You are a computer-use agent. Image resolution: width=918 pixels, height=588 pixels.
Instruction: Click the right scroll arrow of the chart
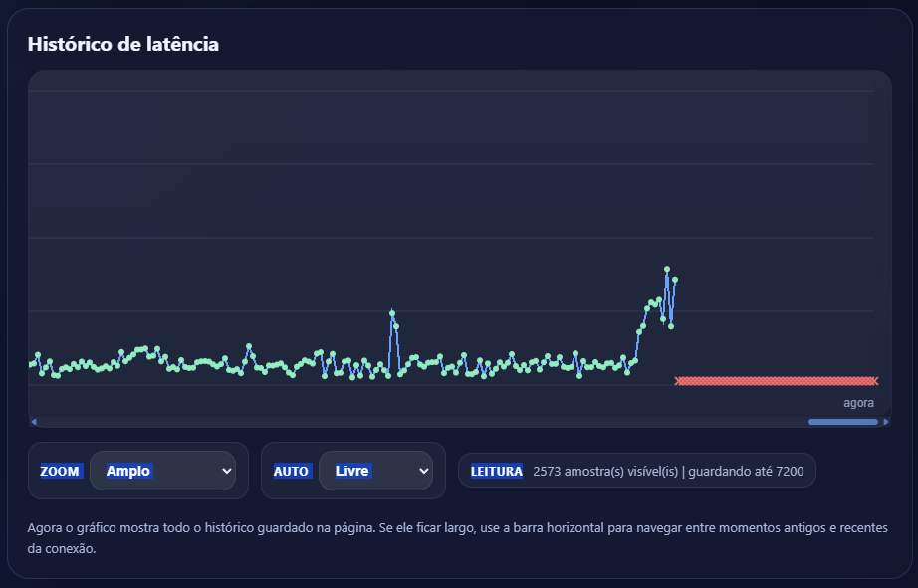point(886,422)
